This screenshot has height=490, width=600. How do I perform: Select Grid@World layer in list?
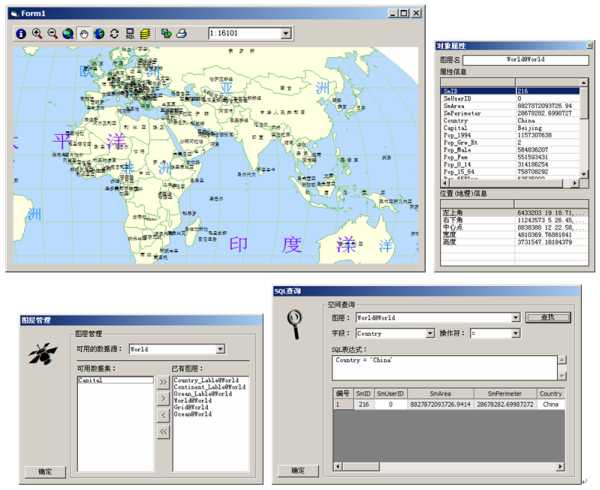[x=191, y=407]
